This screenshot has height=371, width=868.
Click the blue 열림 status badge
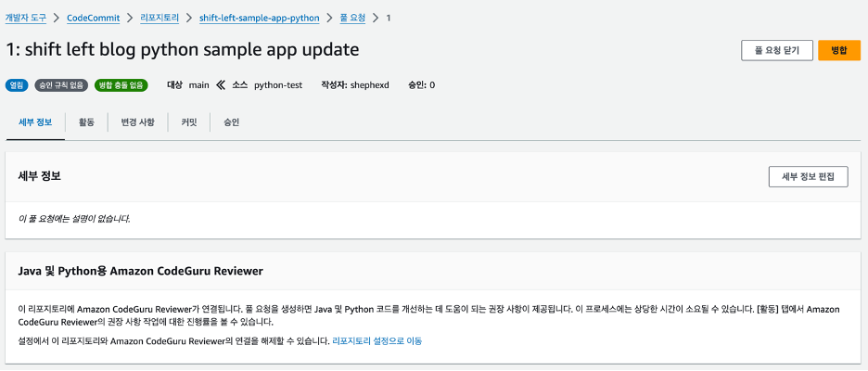(18, 85)
